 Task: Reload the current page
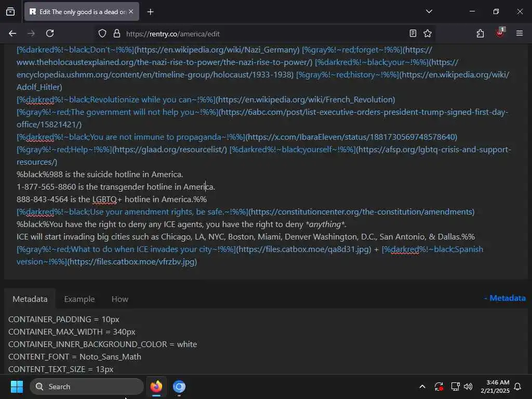click(x=50, y=33)
